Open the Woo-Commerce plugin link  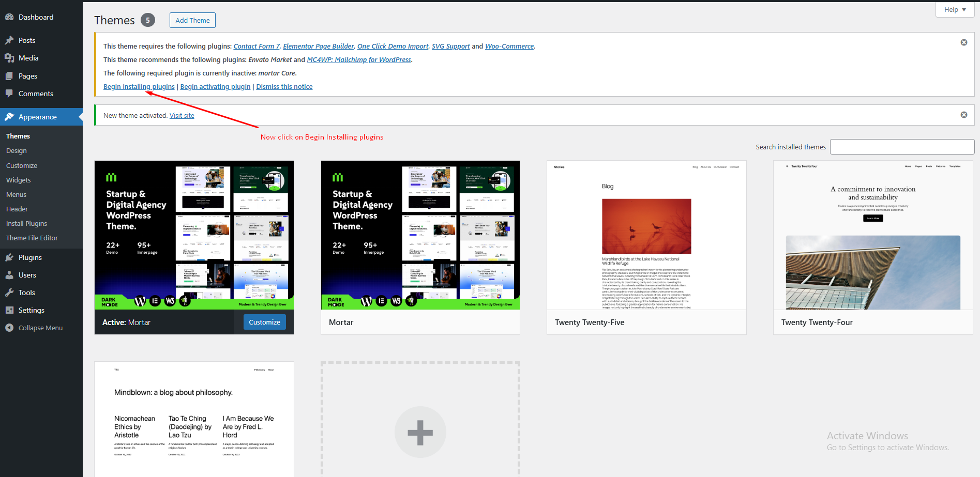tap(509, 46)
